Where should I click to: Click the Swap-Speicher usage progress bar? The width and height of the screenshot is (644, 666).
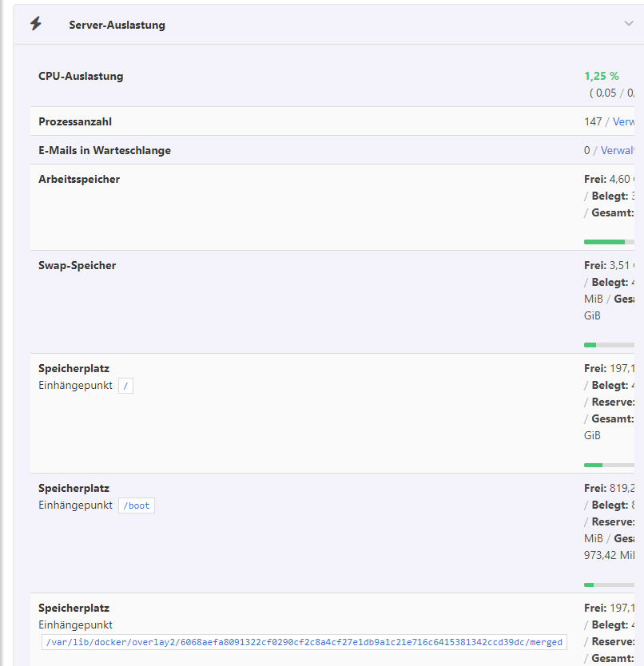pyautogui.click(x=611, y=345)
